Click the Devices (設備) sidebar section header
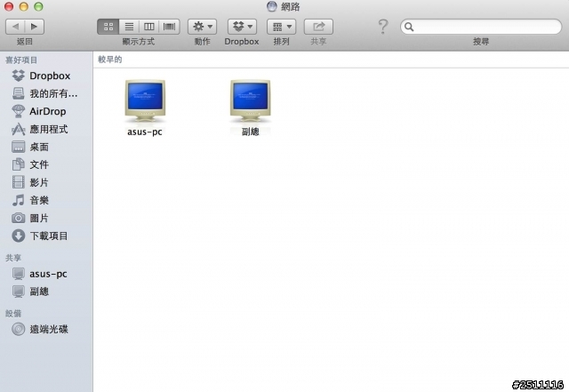 click(13, 314)
